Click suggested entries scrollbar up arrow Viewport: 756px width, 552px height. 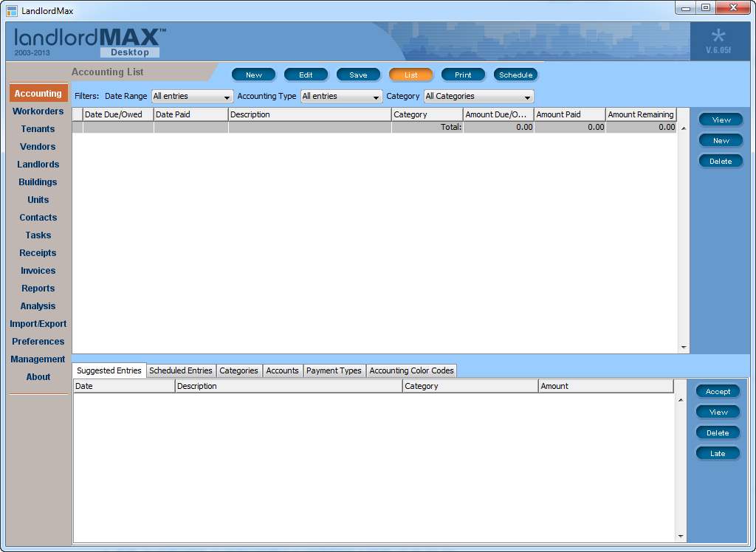tap(681, 400)
